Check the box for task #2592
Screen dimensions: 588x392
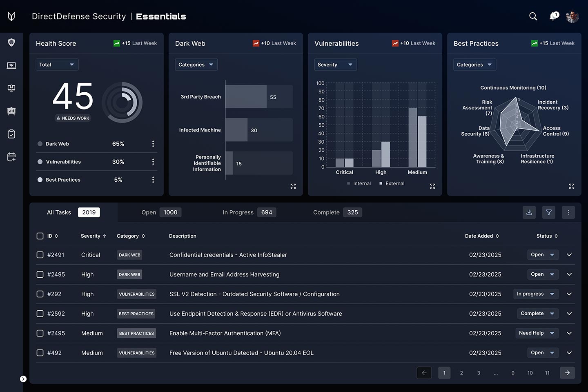[40, 314]
